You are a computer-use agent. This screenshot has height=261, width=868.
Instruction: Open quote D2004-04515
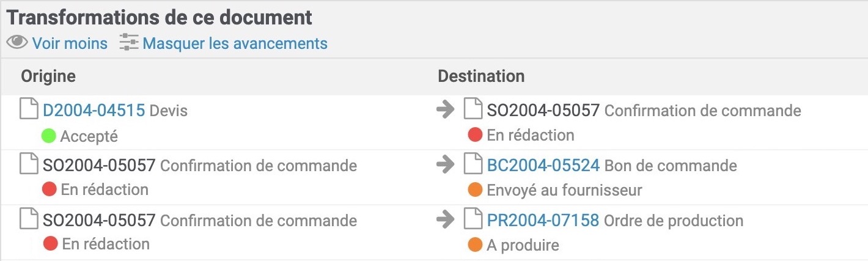click(94, 110)
